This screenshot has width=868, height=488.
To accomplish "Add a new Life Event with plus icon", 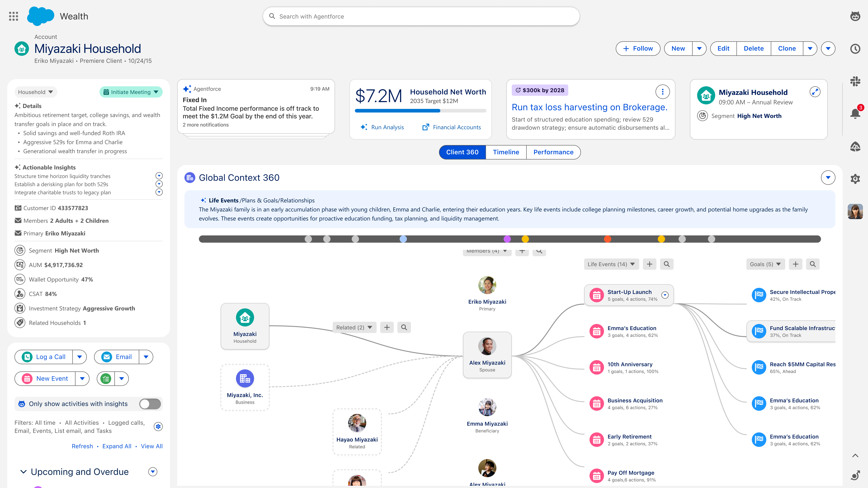I will [649, 264].
